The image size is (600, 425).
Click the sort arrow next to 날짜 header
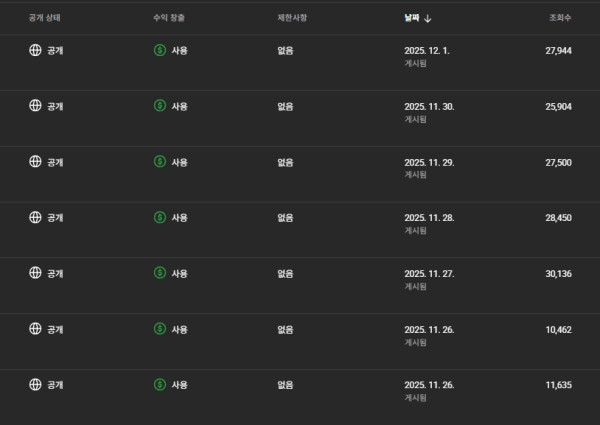click(x=428, y=18)
